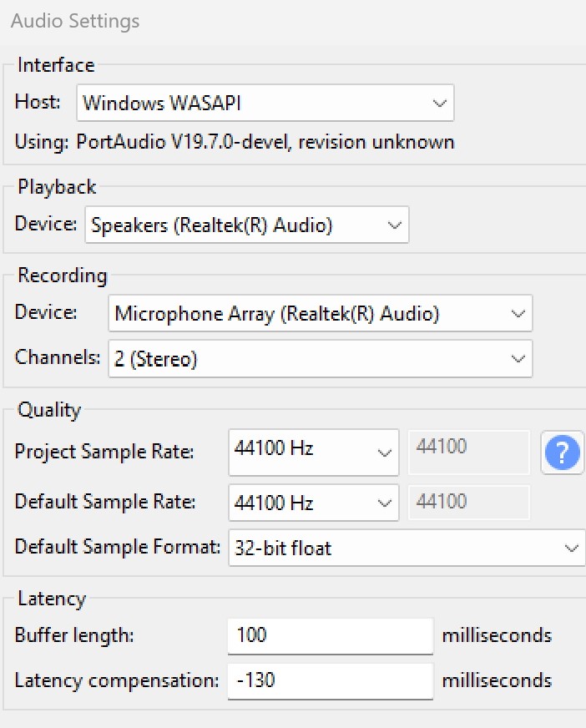Click the Interface group heading
Viewport: 586px width, 728px height.
coord(56,65)
